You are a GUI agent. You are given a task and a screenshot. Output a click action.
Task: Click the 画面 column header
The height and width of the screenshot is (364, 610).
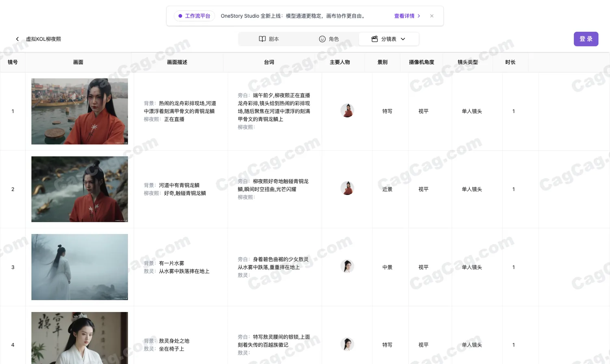point(78,62)
